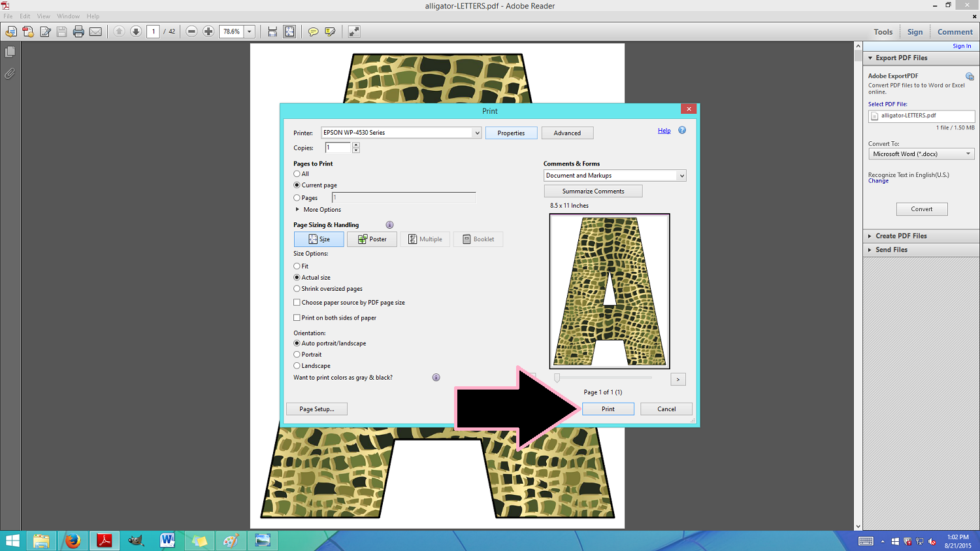Viewport: 980px width, 551px height.
Task: Choose the Fit size option
Action: click(x=297, y=266)
